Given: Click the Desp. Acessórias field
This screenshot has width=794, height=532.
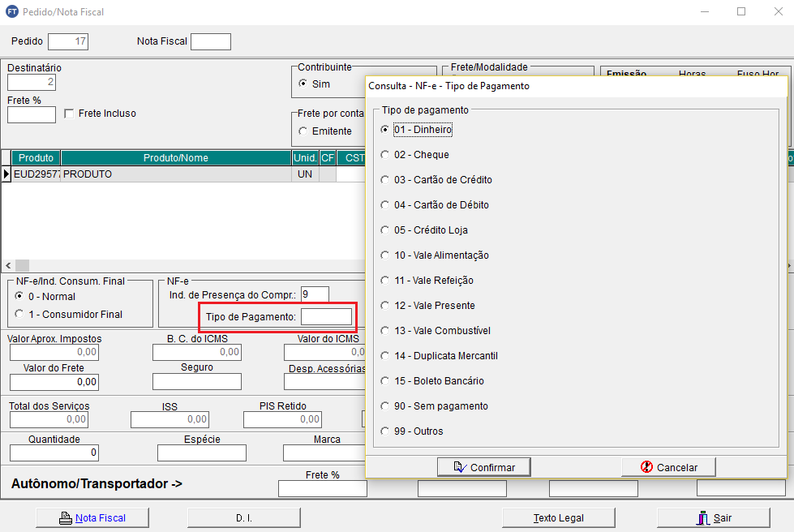Looking at the screenshot, I should (324, 382).
